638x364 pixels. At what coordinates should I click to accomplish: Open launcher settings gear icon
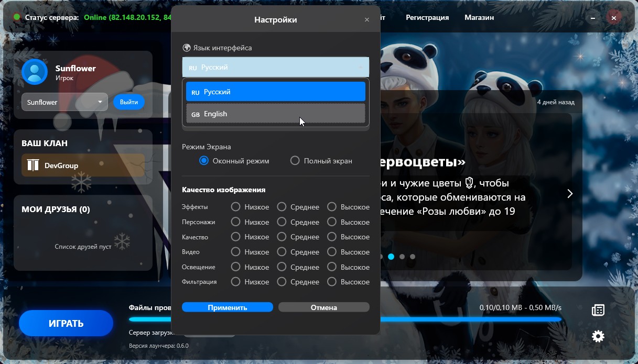(x=598, y=336)
